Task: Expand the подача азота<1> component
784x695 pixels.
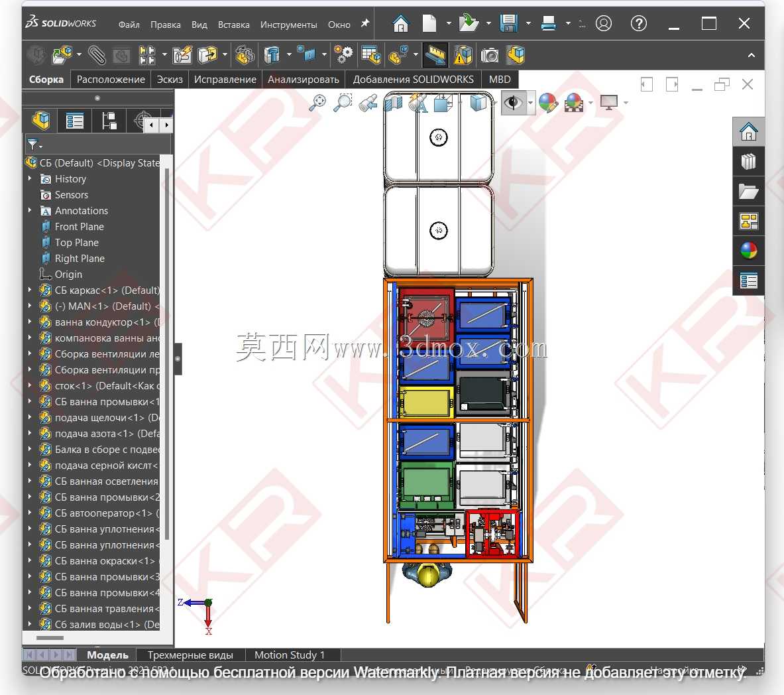Action: click(x=30, y=433)
